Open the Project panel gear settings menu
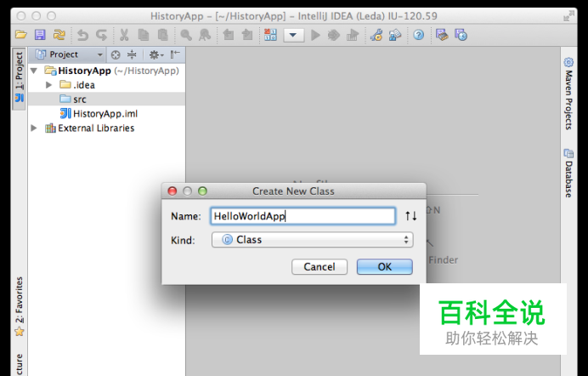 point(156,55)
